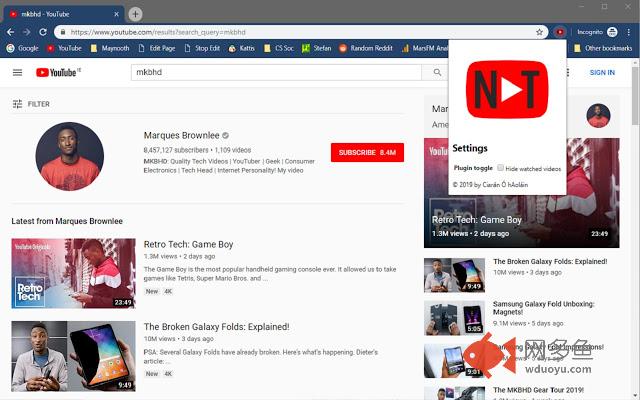Click the © 2019 by Ciarán Ó hAoláin text
This screenshot has height=400, width=640.
point(490,185)
